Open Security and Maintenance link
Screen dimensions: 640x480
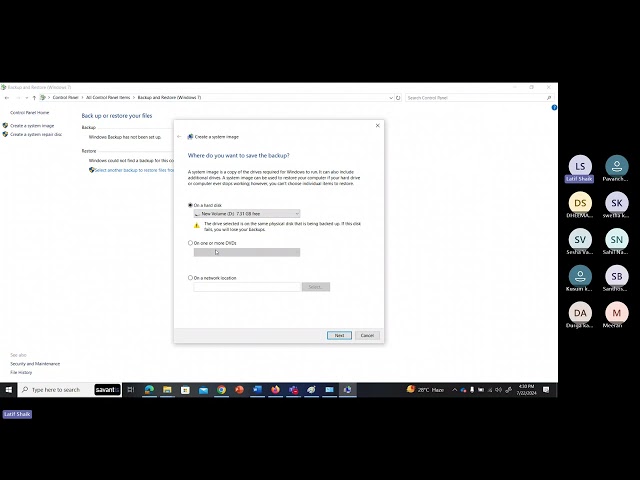35,364
